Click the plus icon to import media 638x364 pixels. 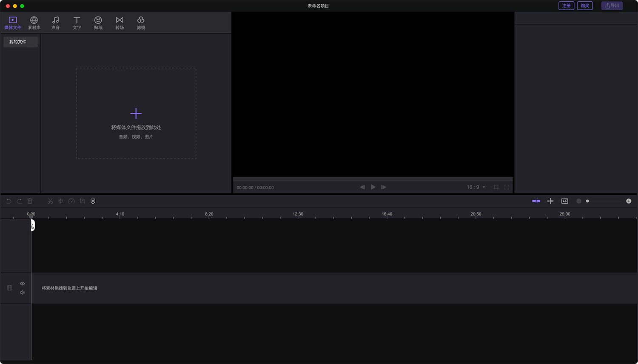coord(136,113)
